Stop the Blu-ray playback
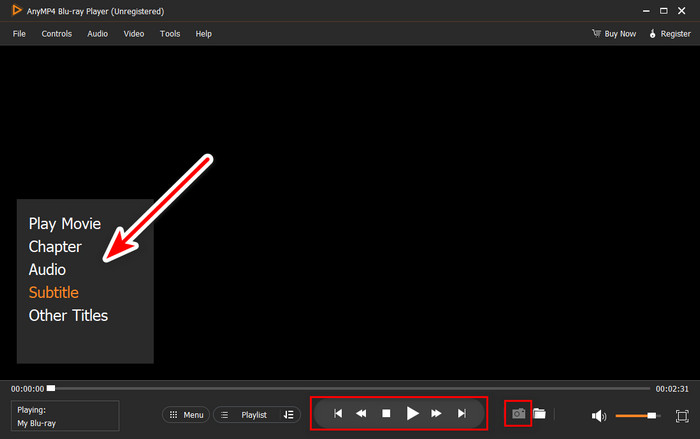This screenshot has height=439, width=700. pos(386,414)
